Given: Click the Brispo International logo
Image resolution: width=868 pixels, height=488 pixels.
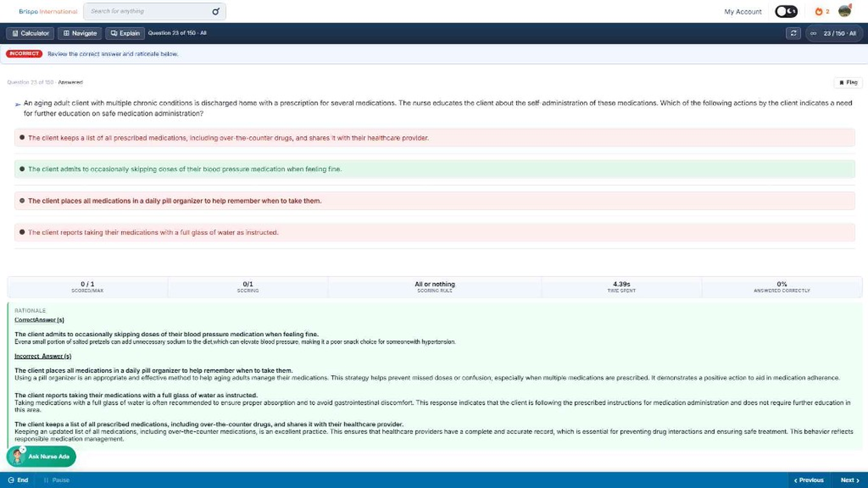Looking at the screenshot, I should tap(48, 11).
